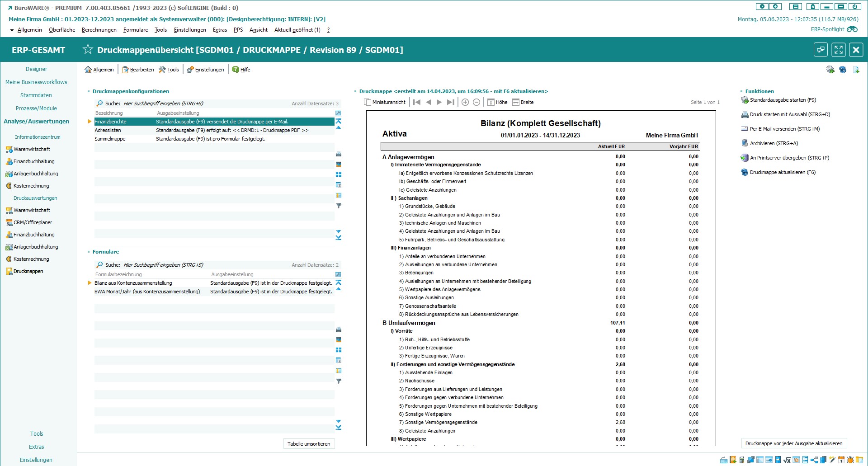The height and width of the screenshot is (466, 868).
Task: Click Per E-Mail versenden envelope icon
Action: [745, 129]
